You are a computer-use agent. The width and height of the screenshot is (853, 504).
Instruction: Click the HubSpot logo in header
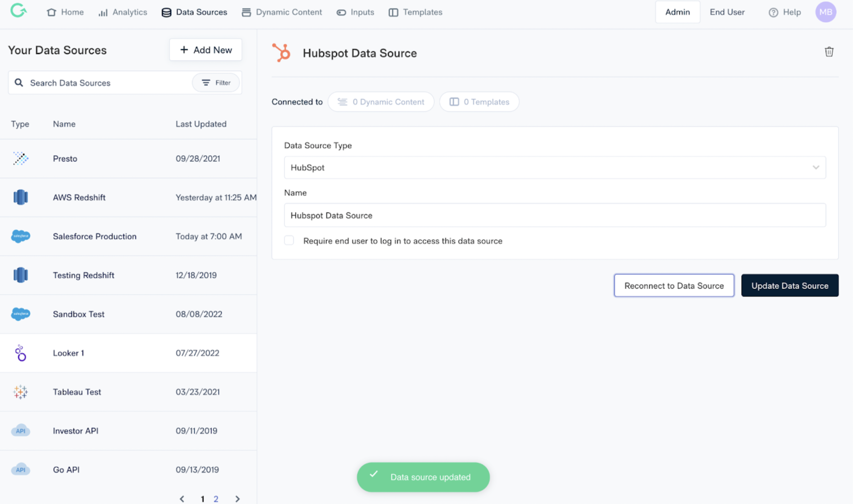281,53
